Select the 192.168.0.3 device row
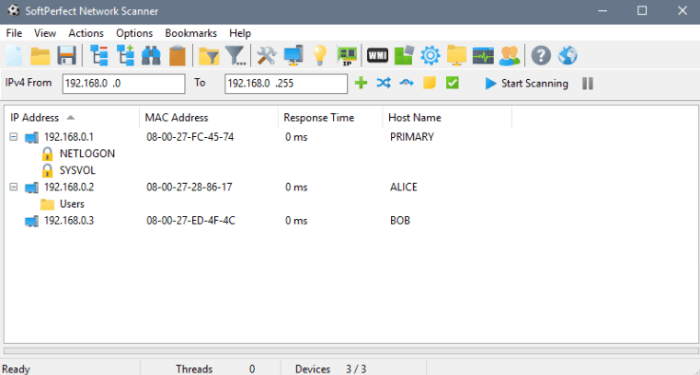Screen dimensions: 700x375 350,221
